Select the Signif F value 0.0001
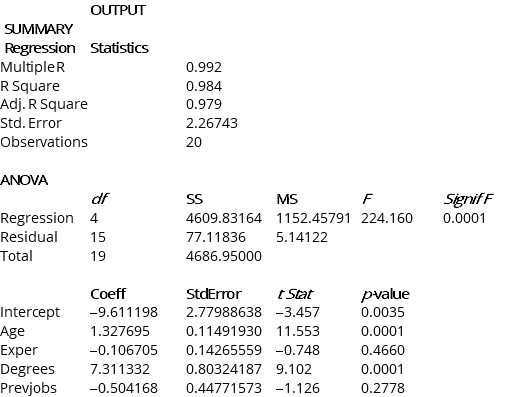528x397 pixels. point(464,218)
